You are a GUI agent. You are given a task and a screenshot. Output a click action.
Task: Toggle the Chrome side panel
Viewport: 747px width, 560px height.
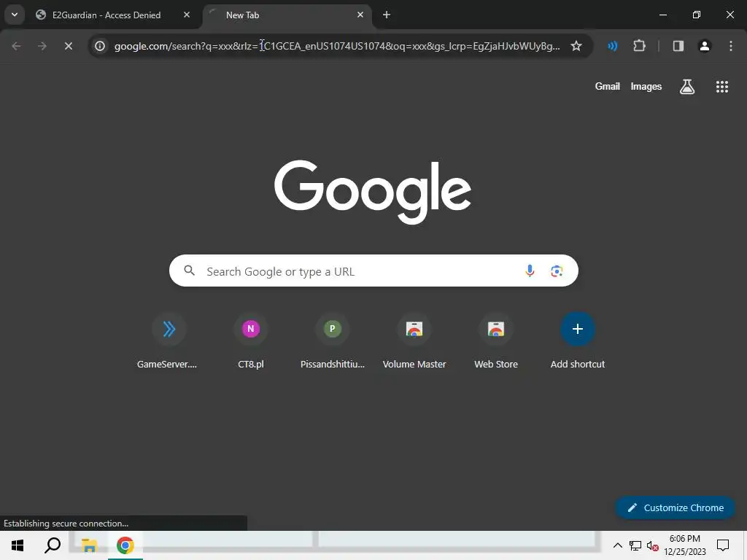pyautogui.click(x=678, y=46)
